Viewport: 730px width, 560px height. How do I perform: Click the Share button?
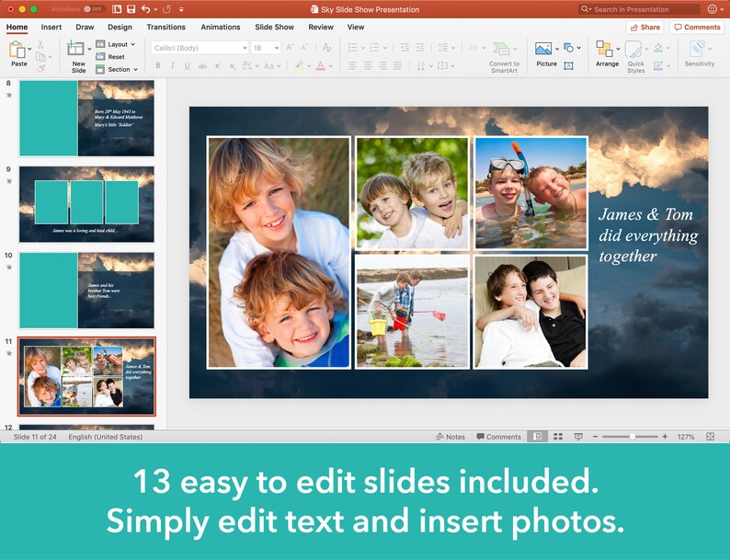click(644, 28)
